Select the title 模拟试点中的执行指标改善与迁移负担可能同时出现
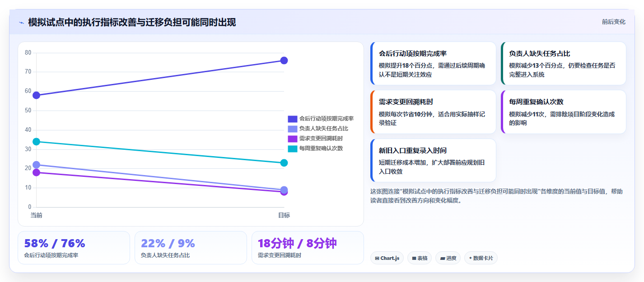Image resolution: width=644 pixels, height=282 pixels. (132, 22)
